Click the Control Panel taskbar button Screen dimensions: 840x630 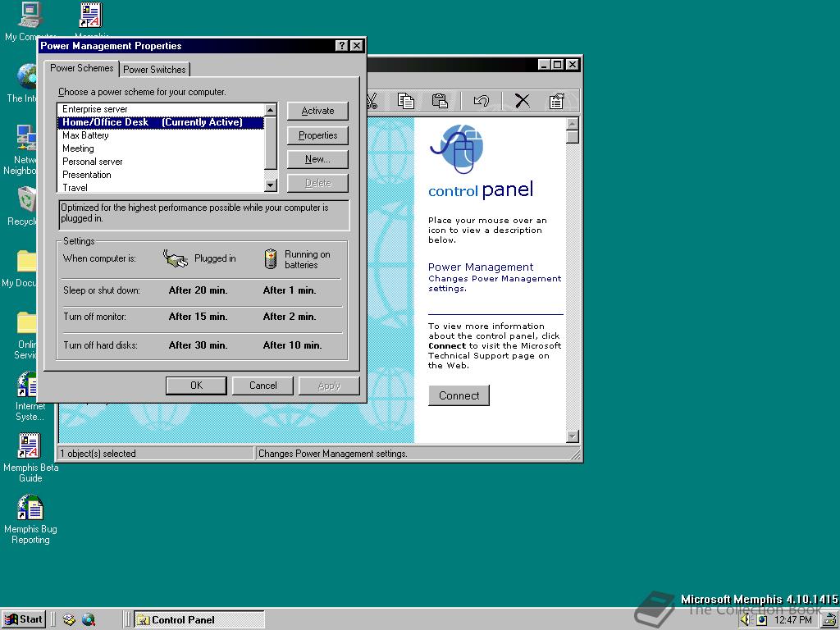(199, 620)
